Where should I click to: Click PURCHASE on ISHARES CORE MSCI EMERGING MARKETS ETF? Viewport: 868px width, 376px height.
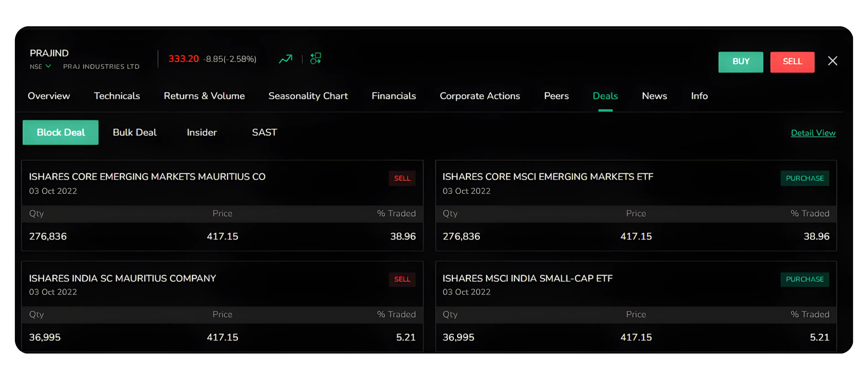[x=805, y=178]
